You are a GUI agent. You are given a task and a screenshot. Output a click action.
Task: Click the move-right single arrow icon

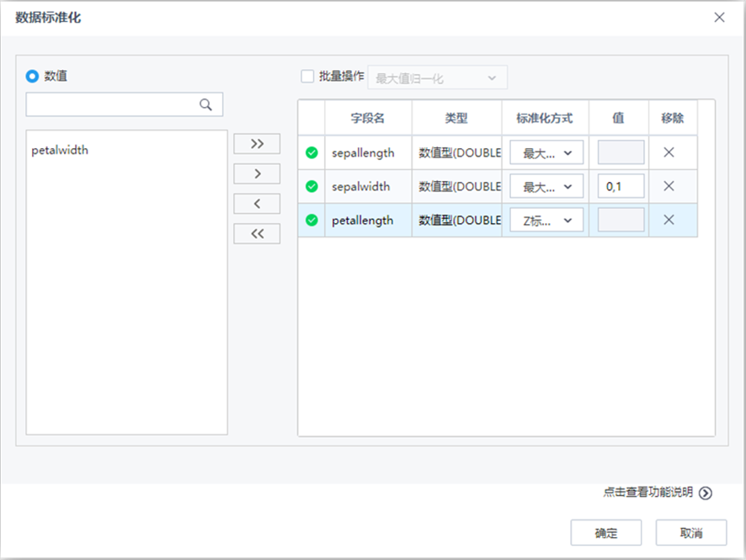click(256, 173)
